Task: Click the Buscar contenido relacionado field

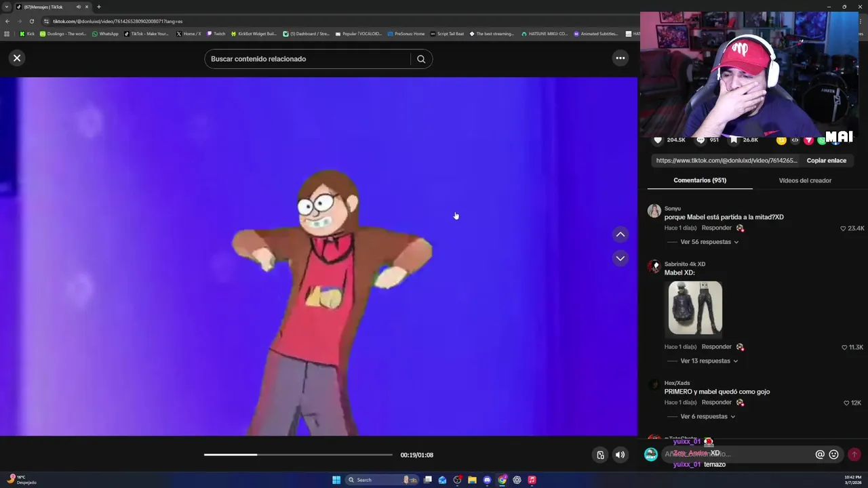Action: pyautogui.click(x=309, y=59)
